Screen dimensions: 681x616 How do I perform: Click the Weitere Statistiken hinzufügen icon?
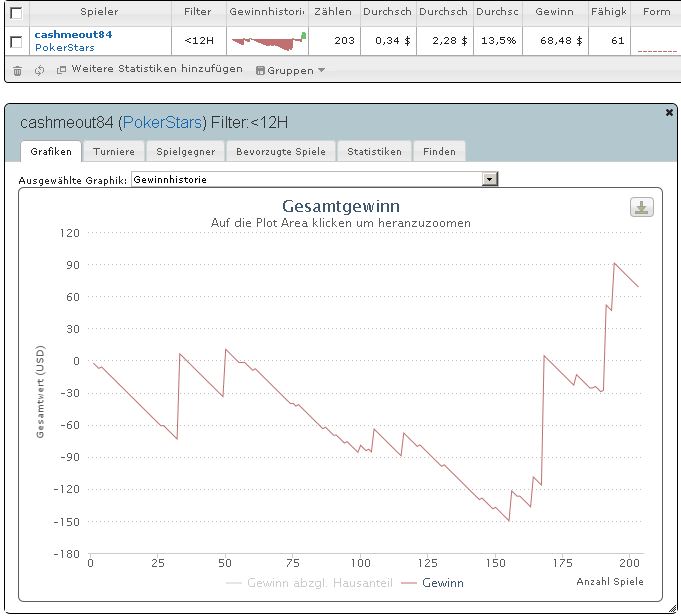tap(61, 70)
